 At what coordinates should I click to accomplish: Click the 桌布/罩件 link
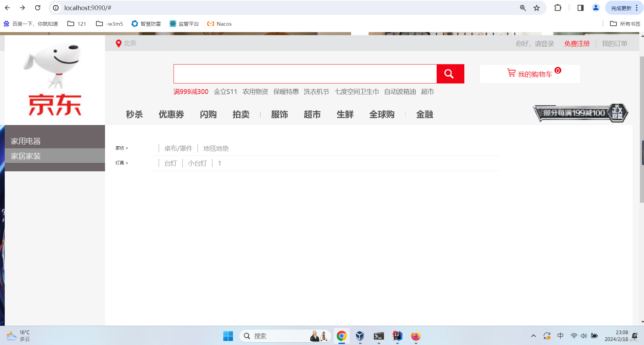click(x=178, y=148)
